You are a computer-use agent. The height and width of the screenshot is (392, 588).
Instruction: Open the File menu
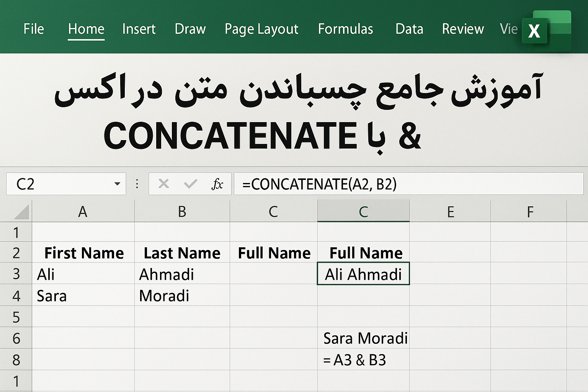pyautogui.click(x=34, y=29)
